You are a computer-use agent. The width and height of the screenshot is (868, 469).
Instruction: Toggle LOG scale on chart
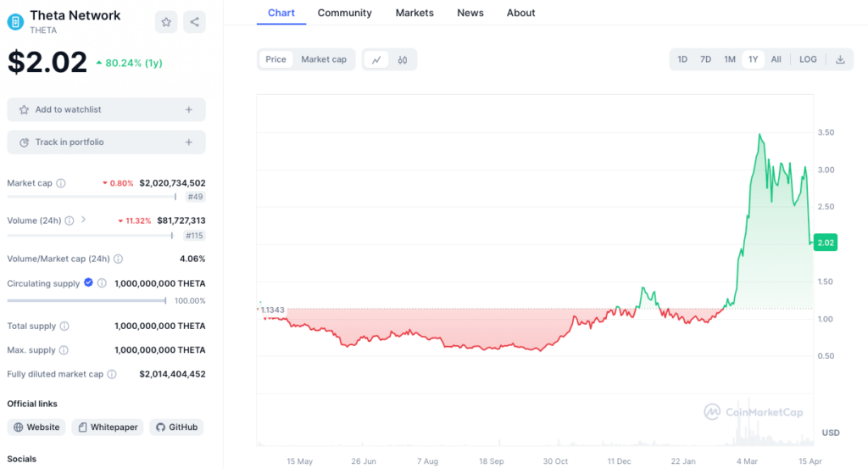[x=808, y=59]
